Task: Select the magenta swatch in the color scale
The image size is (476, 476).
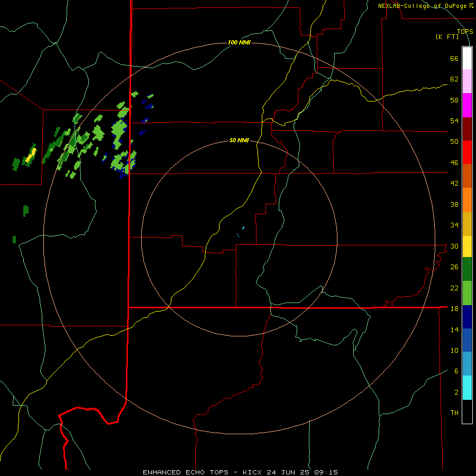Action: coord(467,105)
